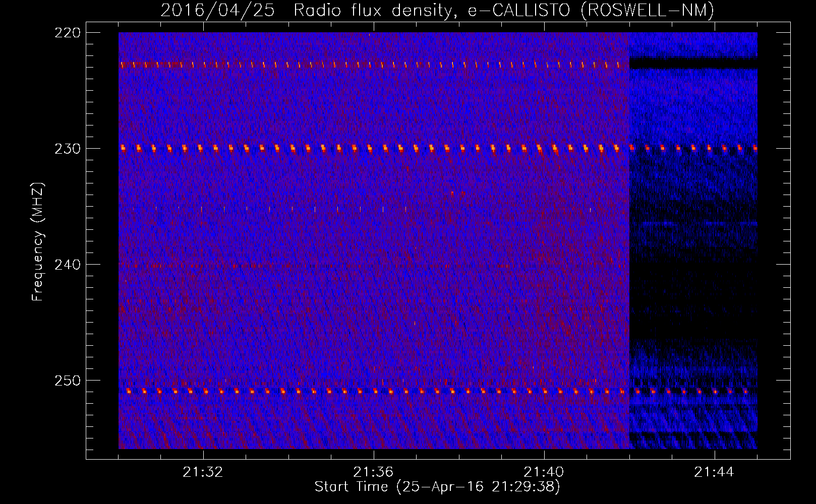816x504 pixels.
Task: Click the 21:36 time tick label
Action: (373, 472)
